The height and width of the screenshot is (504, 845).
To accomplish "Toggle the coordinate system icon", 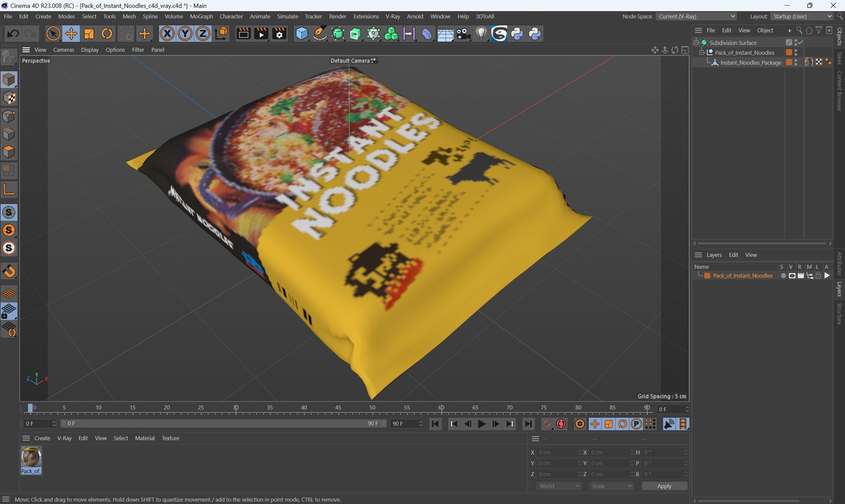I will coord(222,34).
